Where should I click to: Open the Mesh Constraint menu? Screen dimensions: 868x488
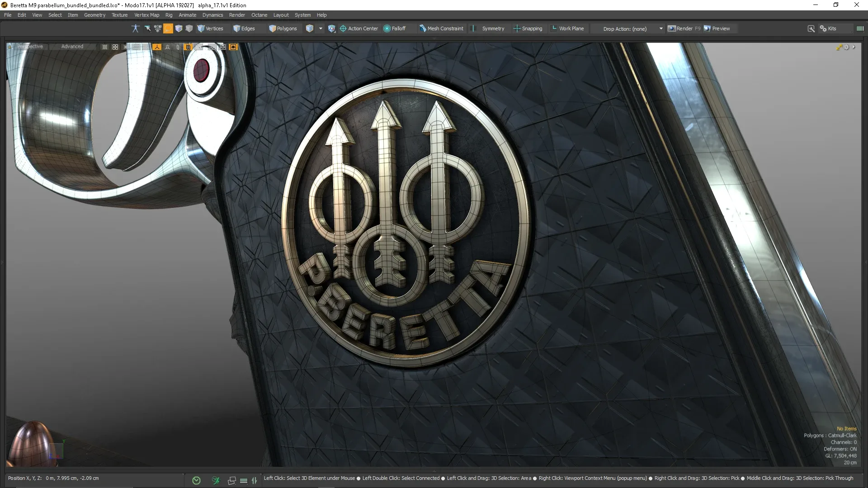coord(441,28)
